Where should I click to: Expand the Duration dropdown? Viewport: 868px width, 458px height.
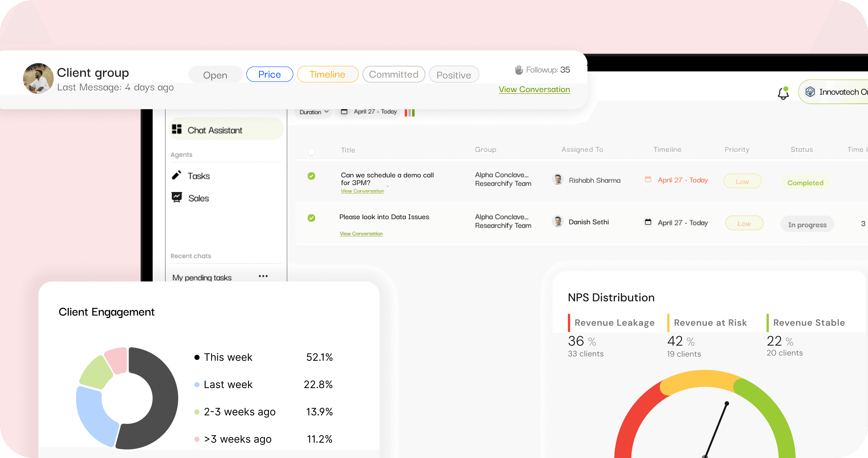point(314,112)
